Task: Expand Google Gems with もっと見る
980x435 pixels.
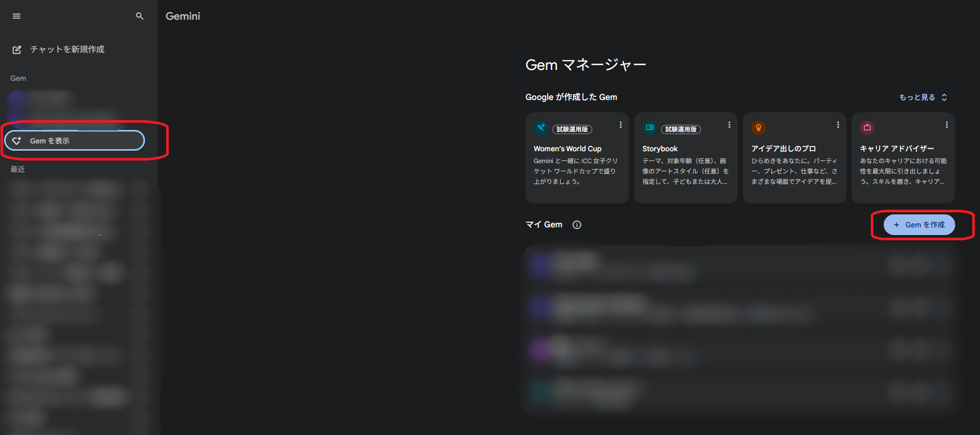Action: point(923,97)
